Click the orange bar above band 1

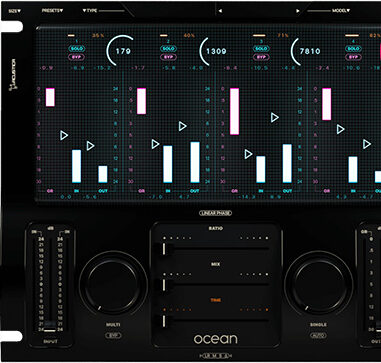coord(71,35)
